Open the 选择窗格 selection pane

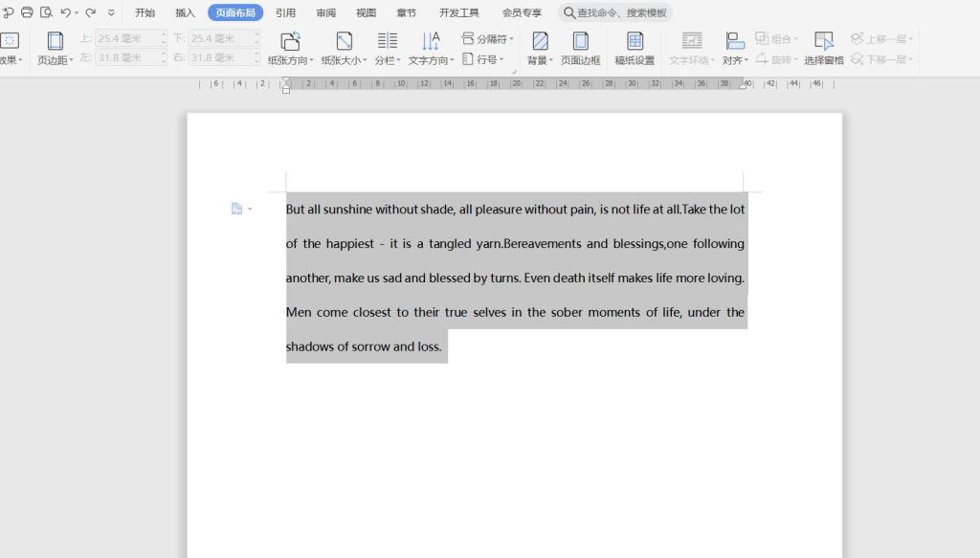(x=823, y=48)
